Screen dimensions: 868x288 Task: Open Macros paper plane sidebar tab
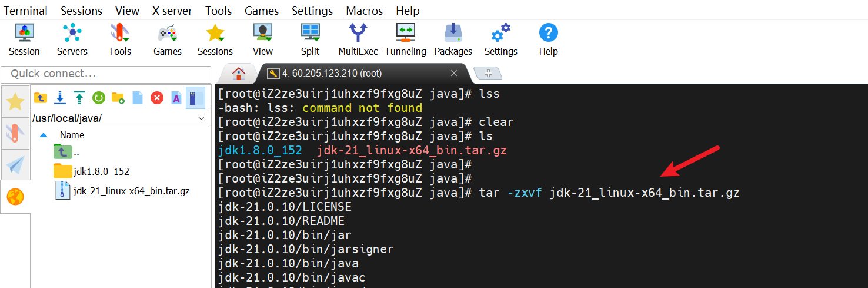tap(15, 165)
